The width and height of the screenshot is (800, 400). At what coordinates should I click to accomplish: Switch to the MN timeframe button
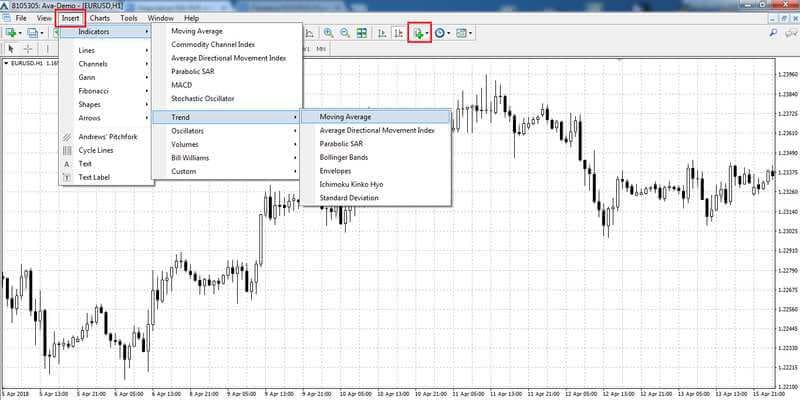click(x=321, y=49)
